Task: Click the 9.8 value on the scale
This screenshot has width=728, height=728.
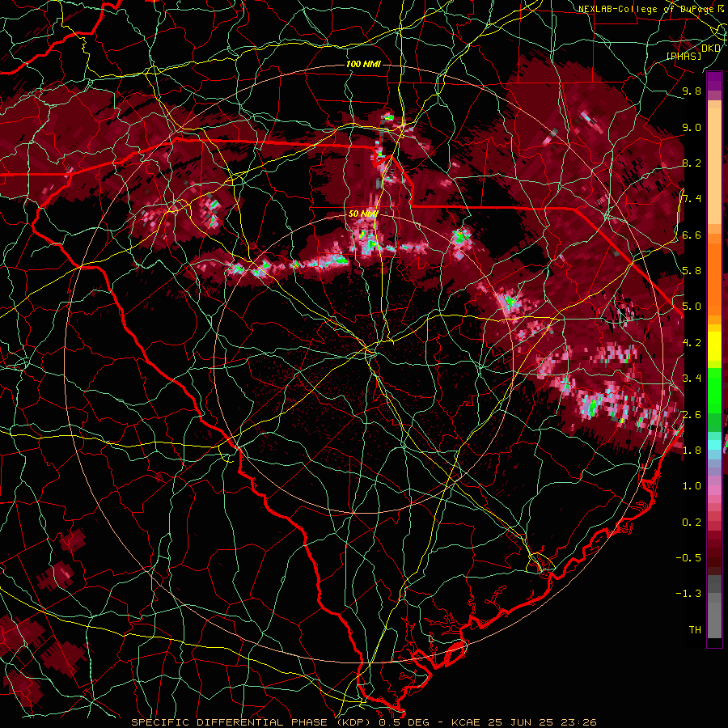Action: tap(692, 91)
